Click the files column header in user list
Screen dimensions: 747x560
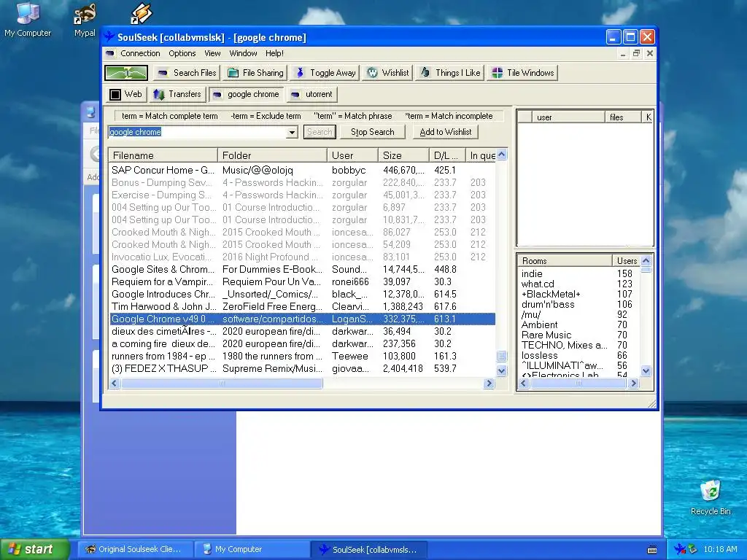pyautogui.click(x=623, y=117)
